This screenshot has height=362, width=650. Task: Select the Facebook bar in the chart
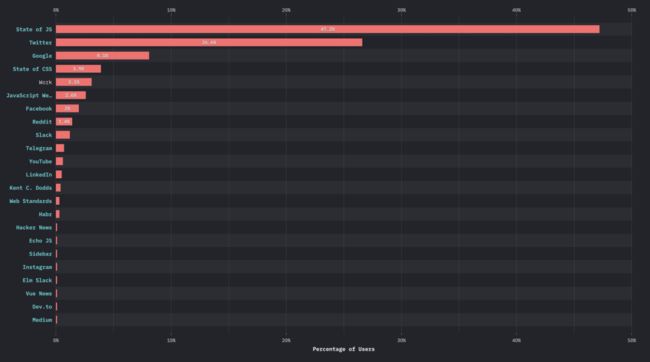(67, 109)
